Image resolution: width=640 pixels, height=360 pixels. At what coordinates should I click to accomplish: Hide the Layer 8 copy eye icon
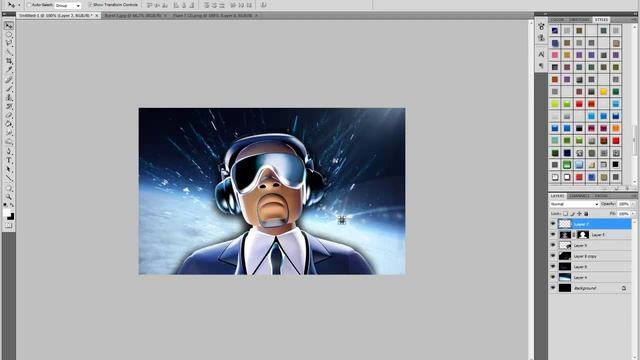pyautogui.click(x=553, y=256)
